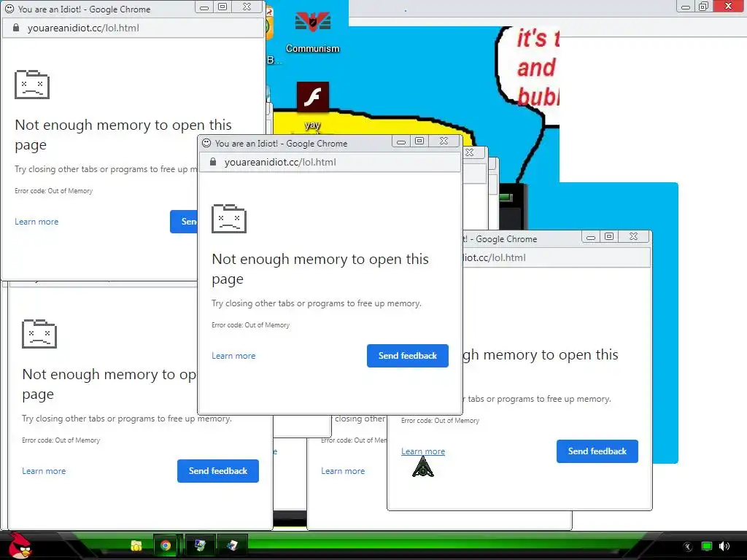The height and width of the screenshot is (560, 747).
Task: Click 'Error code: Out of Memory' in right window
Action: (440, 421)
